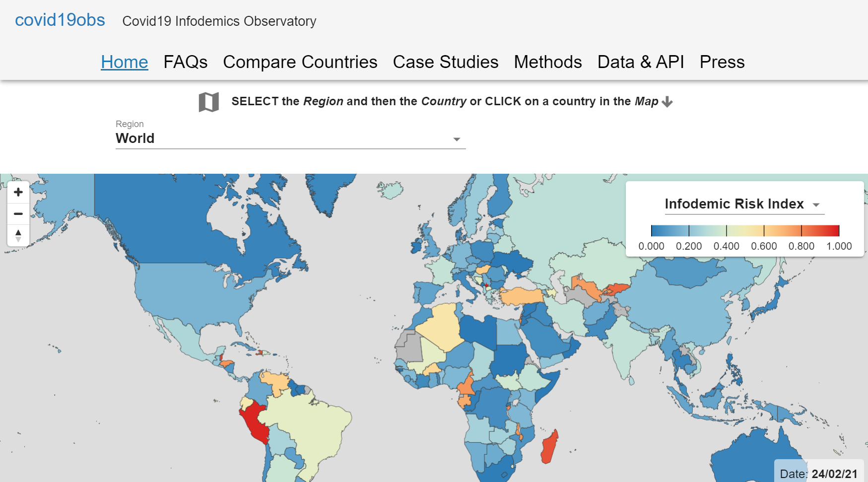Open Case Studies section
This screenshot has width=868, height=482.
(x=445, y=62)
